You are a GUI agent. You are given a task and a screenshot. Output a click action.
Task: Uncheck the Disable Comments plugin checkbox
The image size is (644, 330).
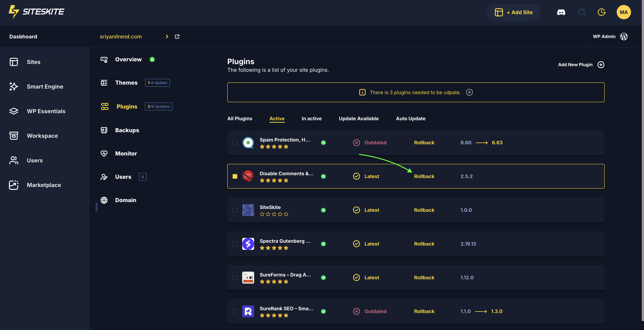click(235, 177)
